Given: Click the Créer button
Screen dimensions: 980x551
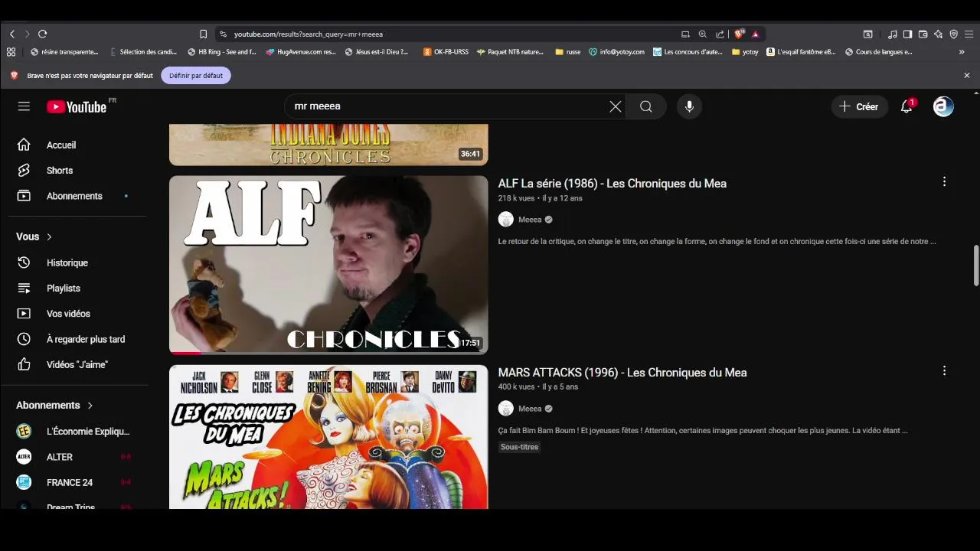Looking at the screenshot, I should pyautogui.click(x=859, y=106).
